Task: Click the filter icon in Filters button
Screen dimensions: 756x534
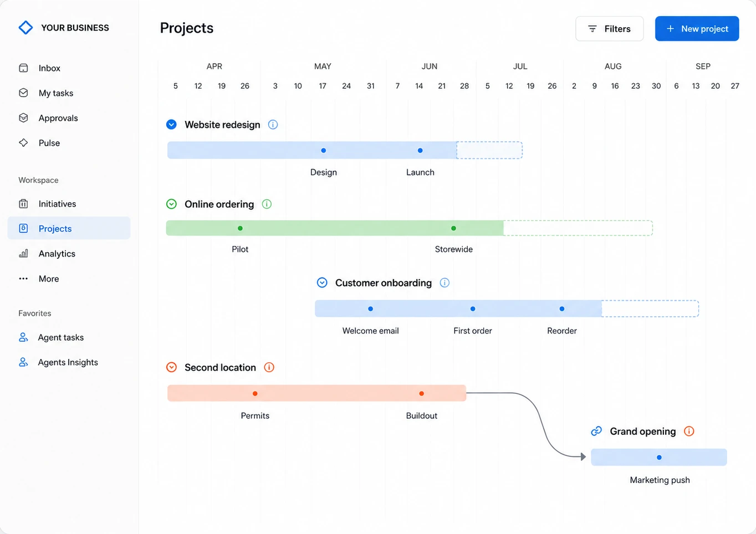Action: click(x=592, y=29)
